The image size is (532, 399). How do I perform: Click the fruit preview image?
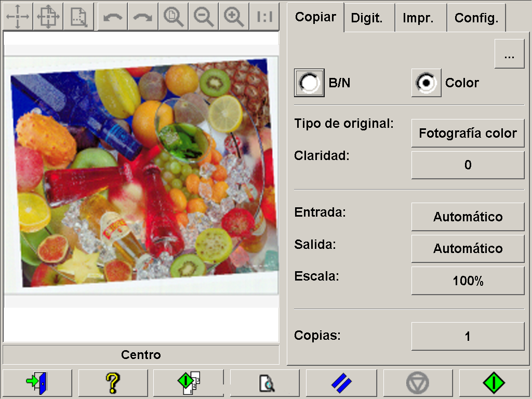click(x=144, y=173)
